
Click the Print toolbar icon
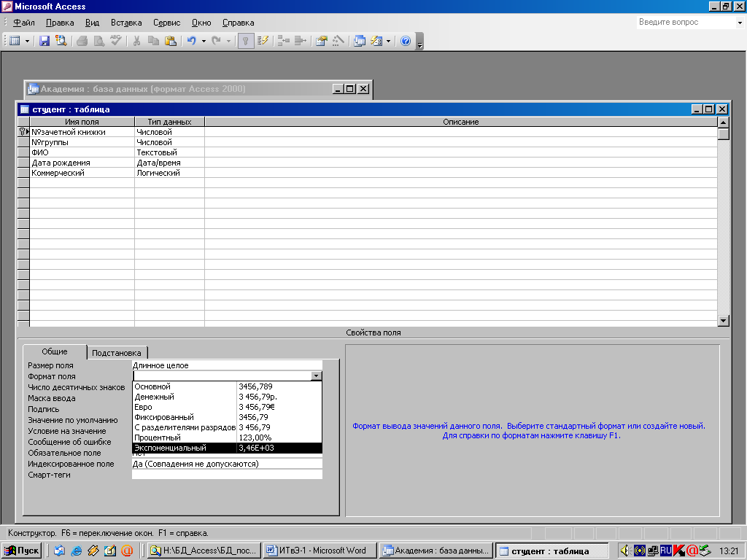pos(82,41)
